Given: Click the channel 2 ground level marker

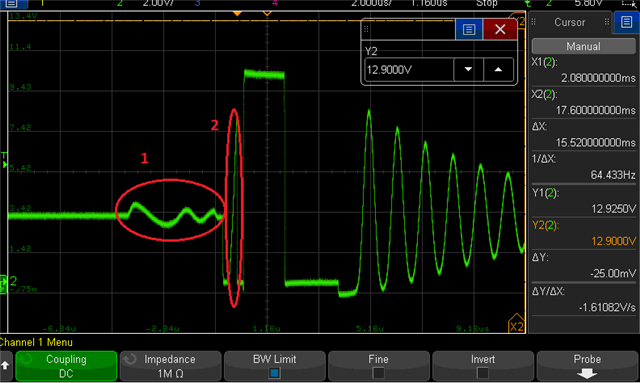Looking at the screenshot, I should tap(4, 284).
